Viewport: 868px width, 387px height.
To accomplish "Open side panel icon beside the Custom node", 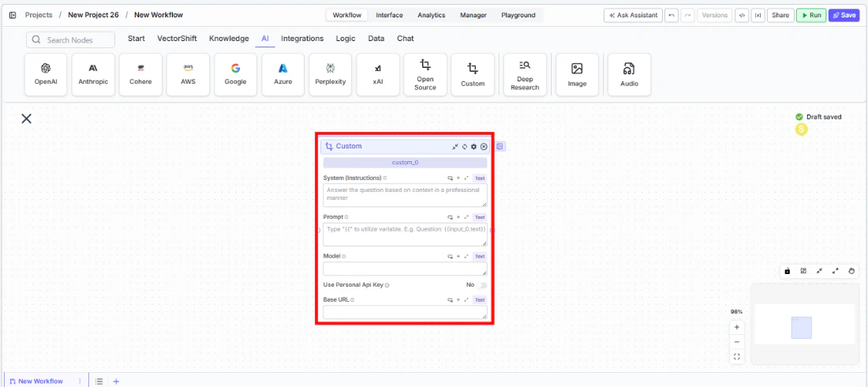I will point(499,146).
